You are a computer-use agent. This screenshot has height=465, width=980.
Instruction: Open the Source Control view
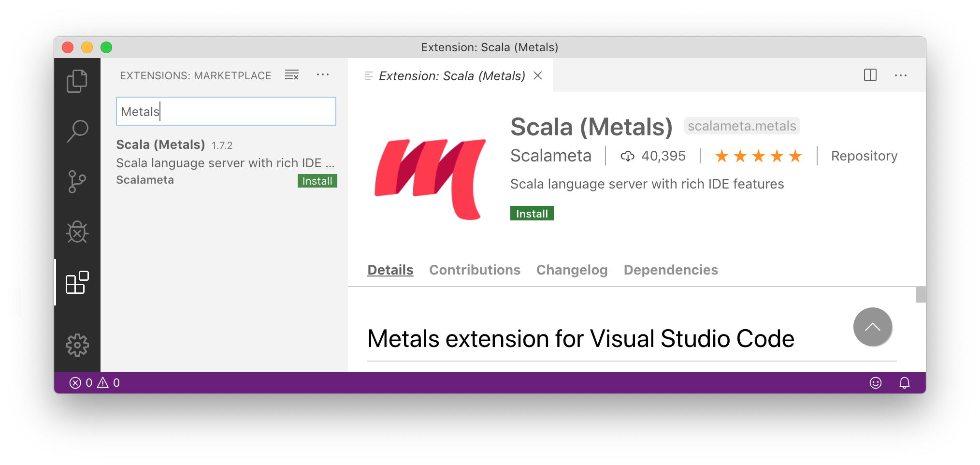(77, 182)
